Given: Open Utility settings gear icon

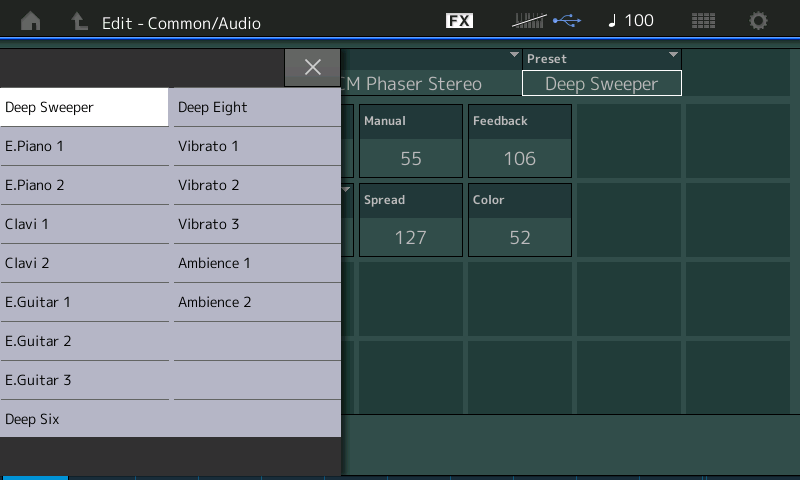Looking at the screenshot, I should coord(759,21).
